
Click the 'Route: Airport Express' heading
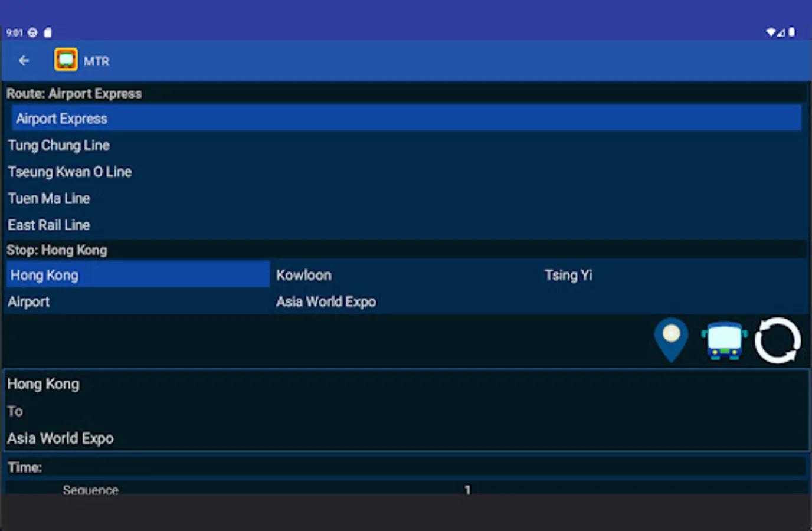click(x=74, y=94)
